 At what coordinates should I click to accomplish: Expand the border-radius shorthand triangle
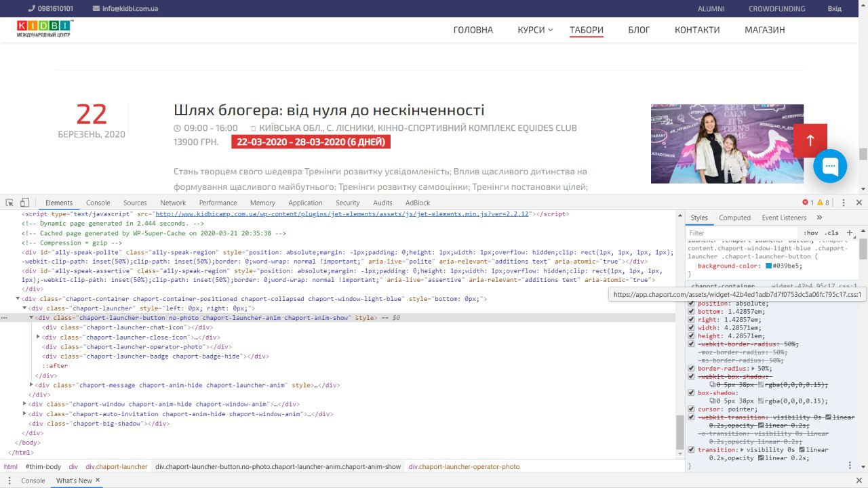tap(755, 368)
